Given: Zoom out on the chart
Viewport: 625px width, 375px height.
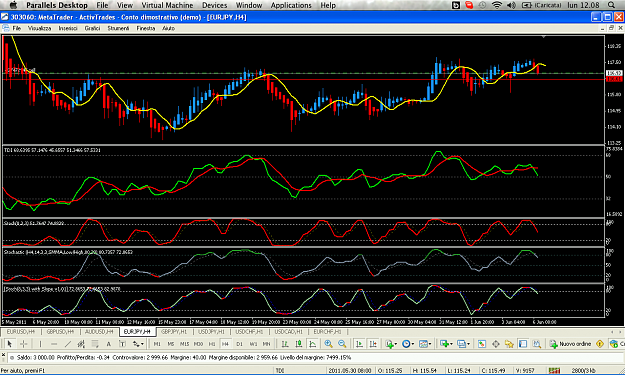Looking at the screenshot, I should coord(342,344).
